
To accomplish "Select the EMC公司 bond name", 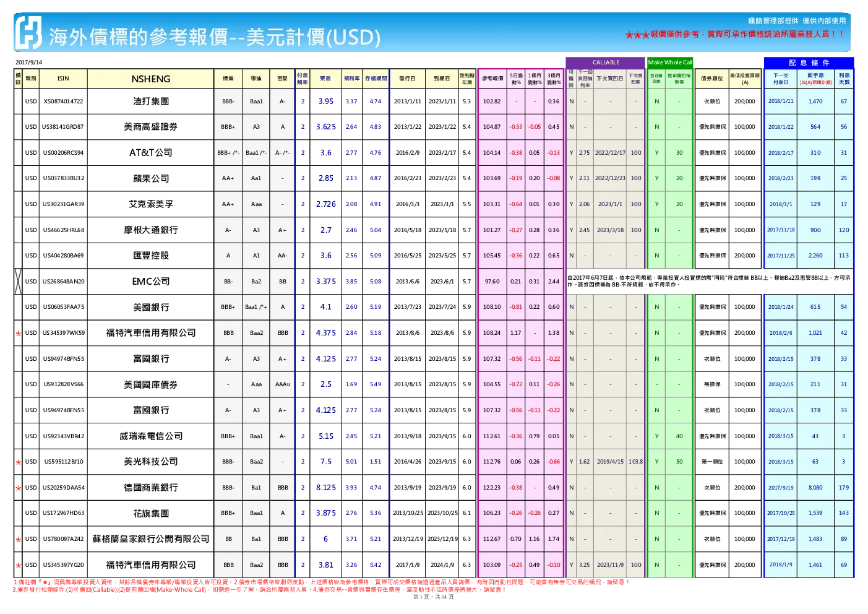I will tap(151, 282).
